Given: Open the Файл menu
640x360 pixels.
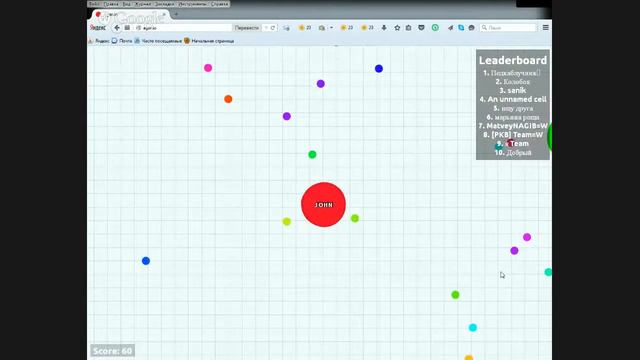Looking at the screenshot, I should [x=94, y=4].
